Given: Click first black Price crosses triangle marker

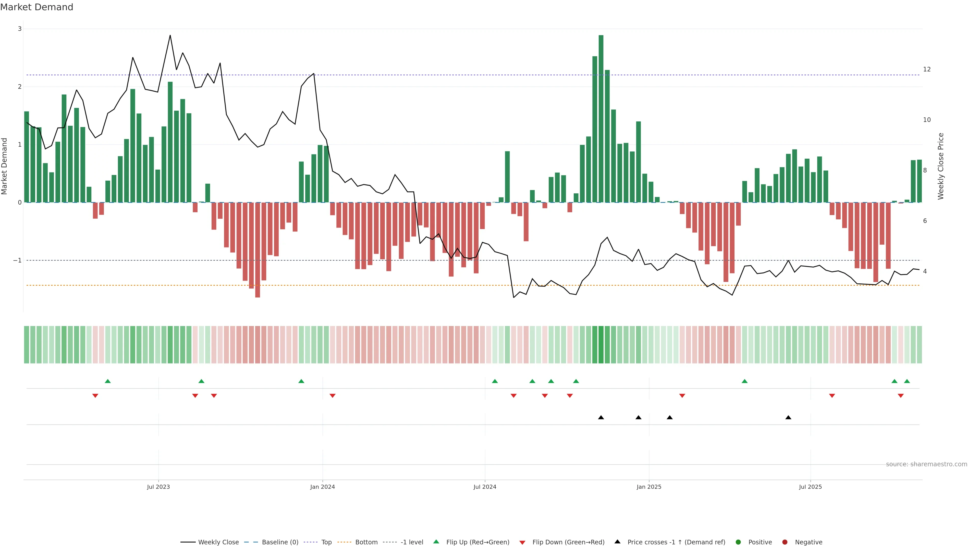Looking at the screenshot, I should pyautogui.click(x=601, y=418).
